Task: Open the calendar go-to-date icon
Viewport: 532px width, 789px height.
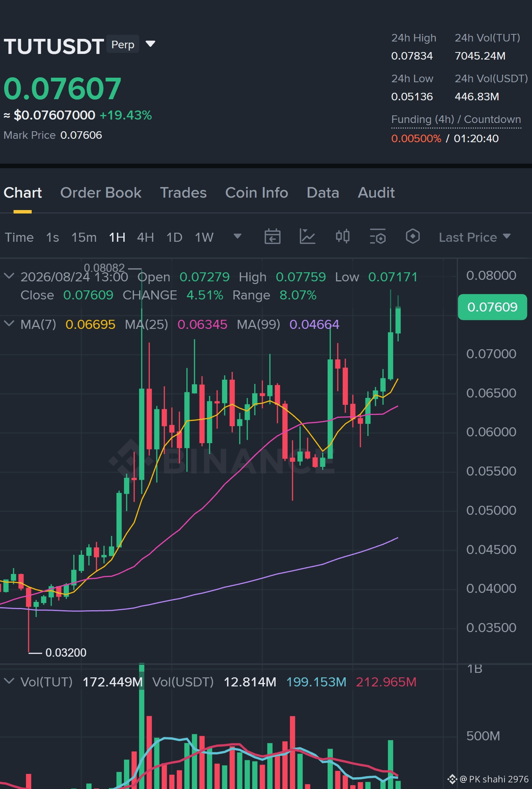Action: 272,236
